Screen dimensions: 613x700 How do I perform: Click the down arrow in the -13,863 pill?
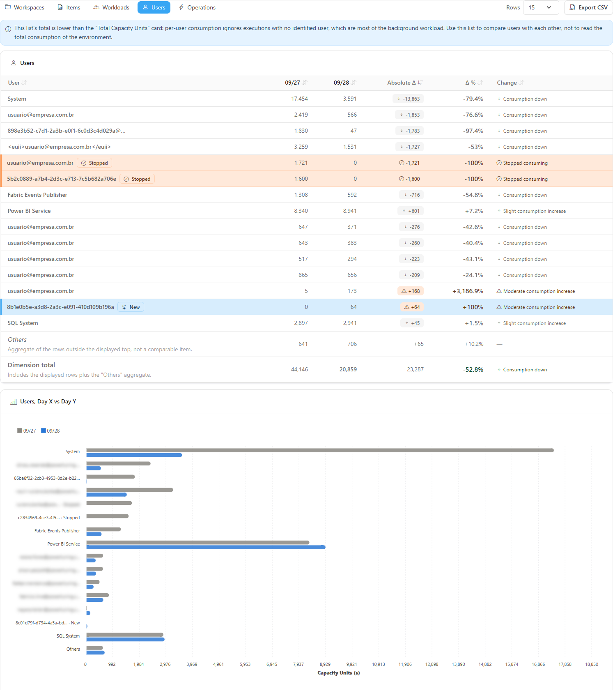click(399, 99)
